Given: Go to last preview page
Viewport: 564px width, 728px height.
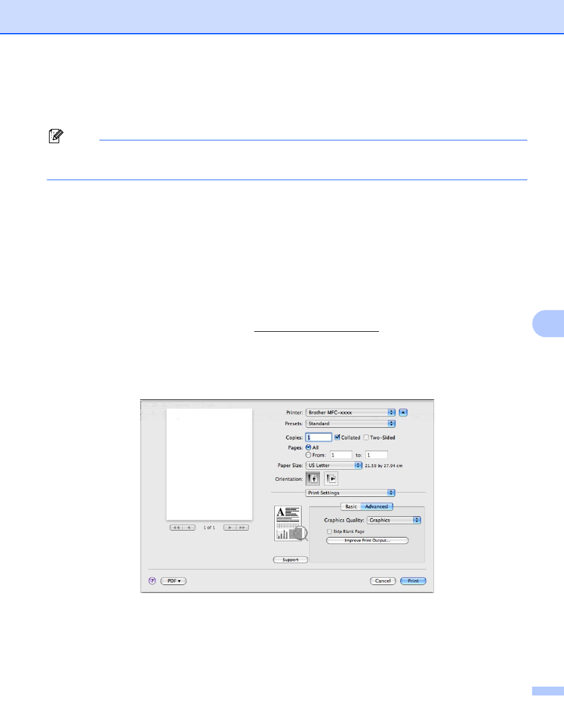Looking at the screenshot, I should coord(242,527).
